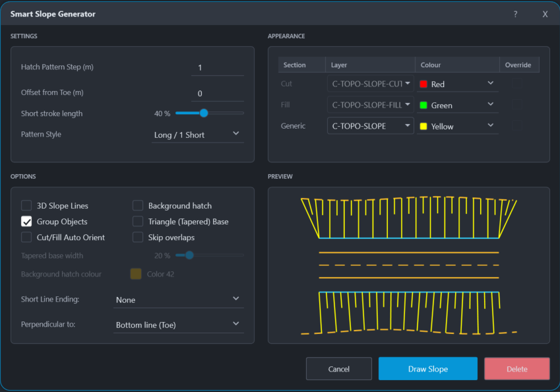Open the Perpendicular to dropdown

point(179,325)
